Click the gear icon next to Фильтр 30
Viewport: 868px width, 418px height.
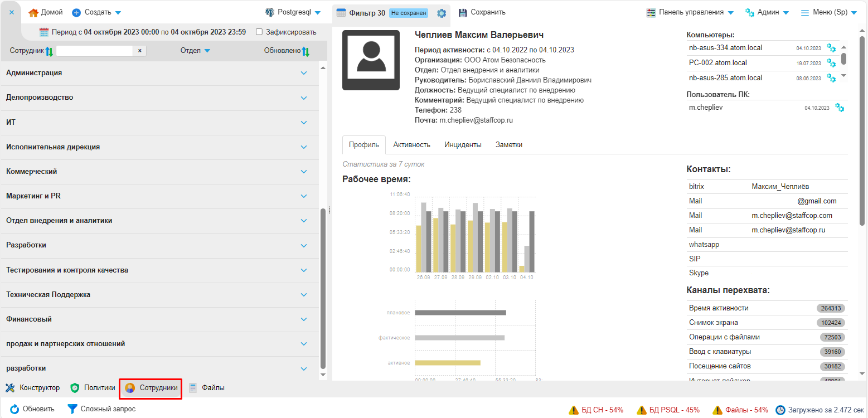point(442,13)
